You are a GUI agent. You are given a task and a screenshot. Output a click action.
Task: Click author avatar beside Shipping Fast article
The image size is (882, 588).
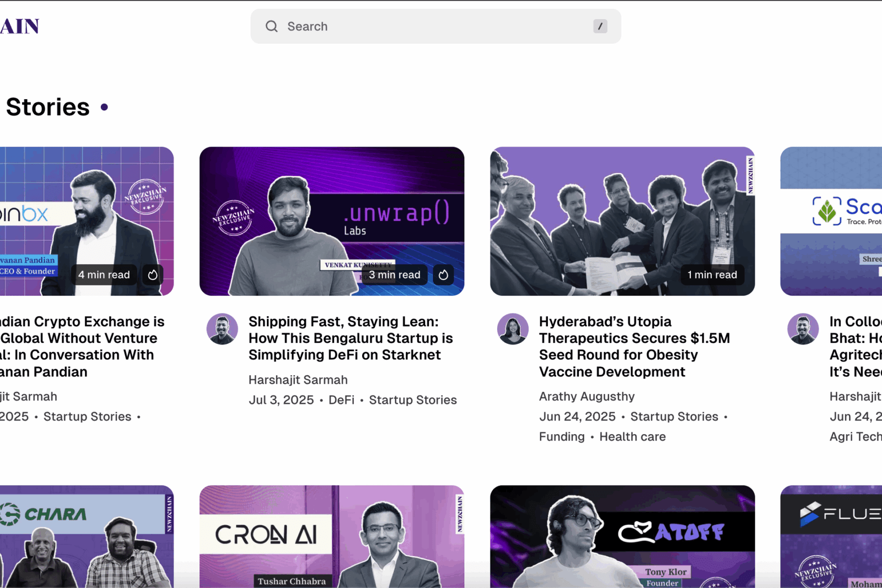[x=222, y=329]
